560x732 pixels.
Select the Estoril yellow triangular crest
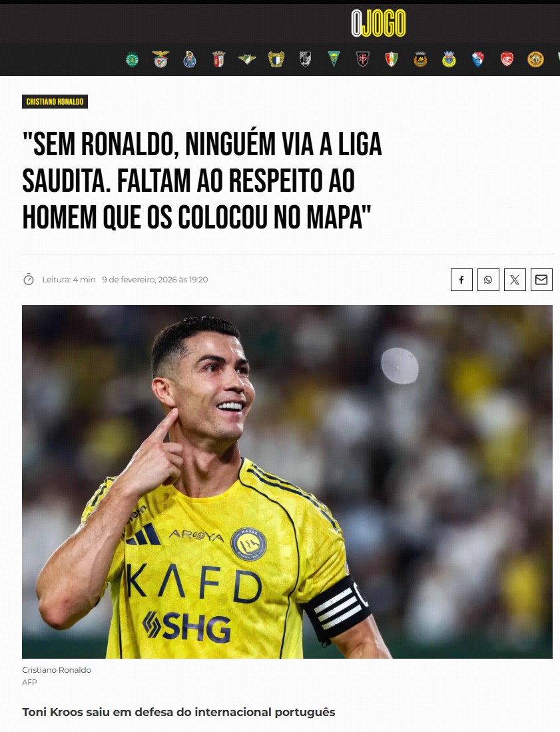tap(334, 59)
